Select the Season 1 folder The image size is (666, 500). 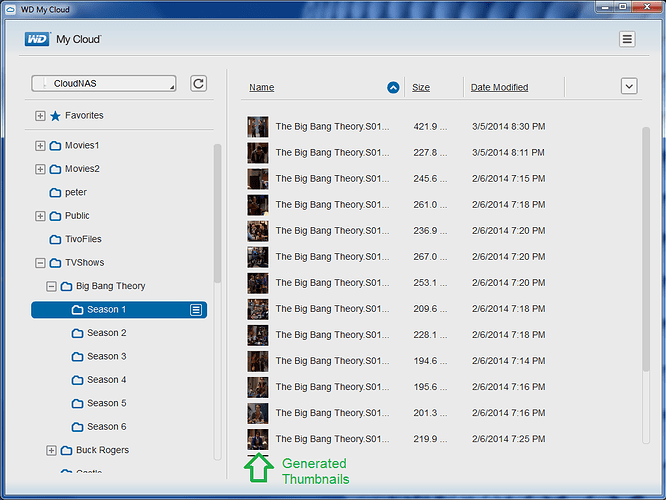(x=119, y=310)
